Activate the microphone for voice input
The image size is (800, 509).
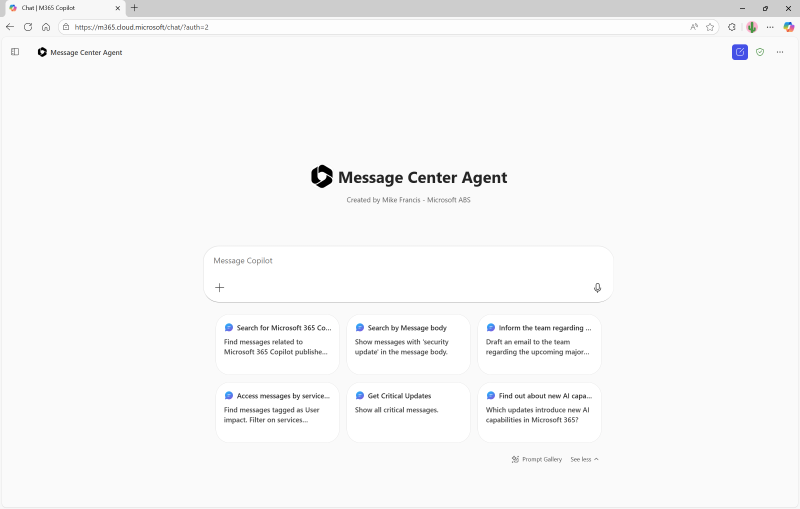point(597,288)
